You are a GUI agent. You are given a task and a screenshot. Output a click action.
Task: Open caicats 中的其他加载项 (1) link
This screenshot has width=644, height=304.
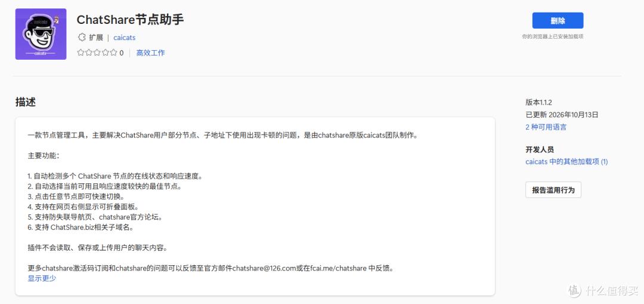(567, 162)
